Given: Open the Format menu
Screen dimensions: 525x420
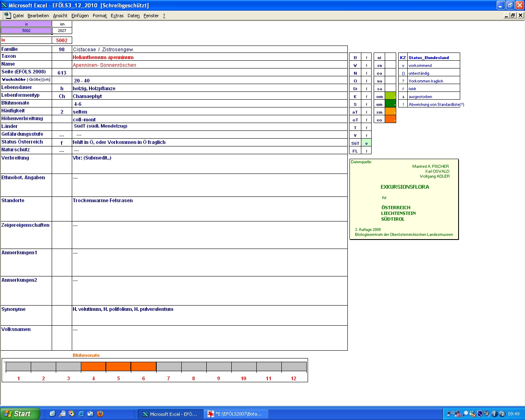Looking at the screenshot, I should 100,16.
